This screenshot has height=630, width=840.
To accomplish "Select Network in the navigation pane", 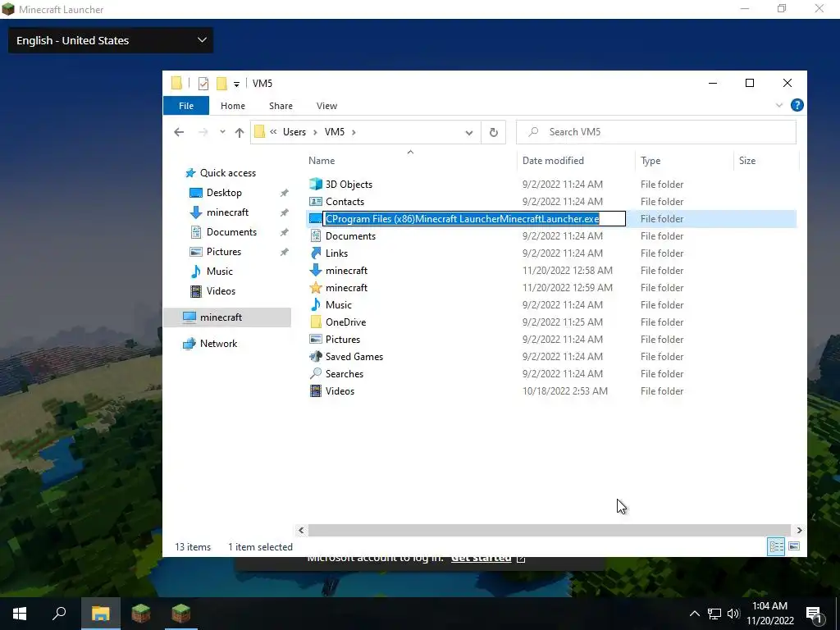I will click(218, 344).
